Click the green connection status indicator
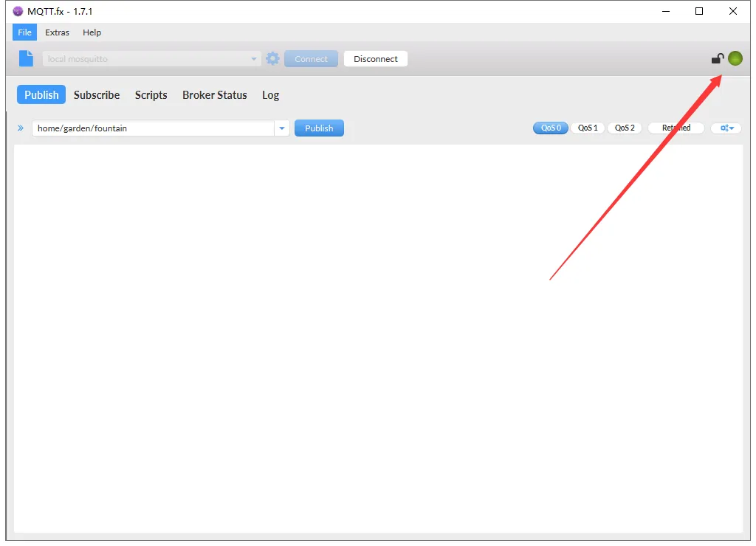Viewport: 756px width, 546px height. click(735, 59)
